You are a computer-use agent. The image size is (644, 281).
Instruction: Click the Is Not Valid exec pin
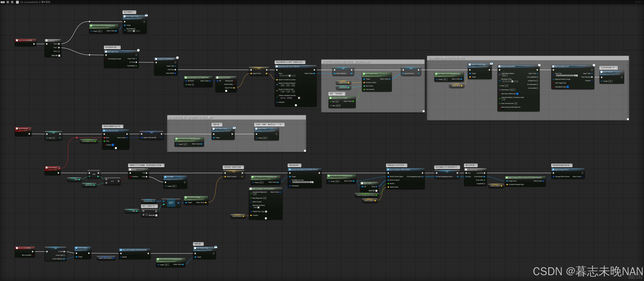(64, 255)
